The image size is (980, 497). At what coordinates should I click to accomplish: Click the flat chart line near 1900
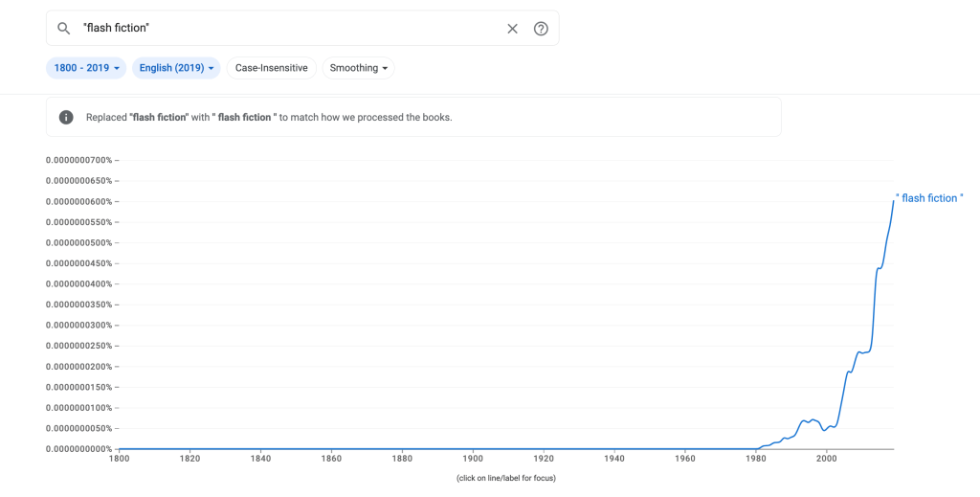(473, 448)
